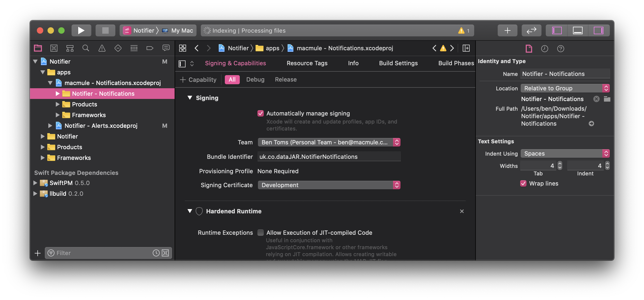This screenshot has height=300, width=644.
Task: Open the Source Control navigator icon
Action: tap(54, 48)
